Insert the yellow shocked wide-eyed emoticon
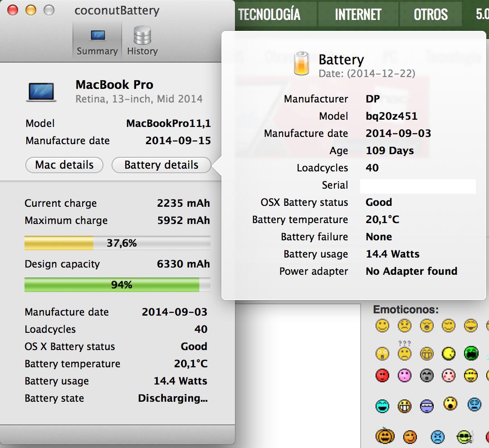 point(382,354)
